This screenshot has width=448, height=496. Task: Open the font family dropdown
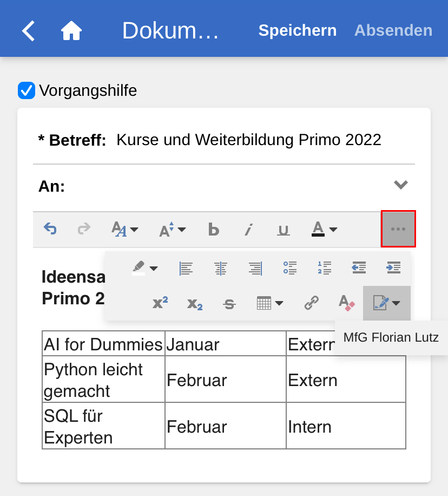(x=124, y=229)
